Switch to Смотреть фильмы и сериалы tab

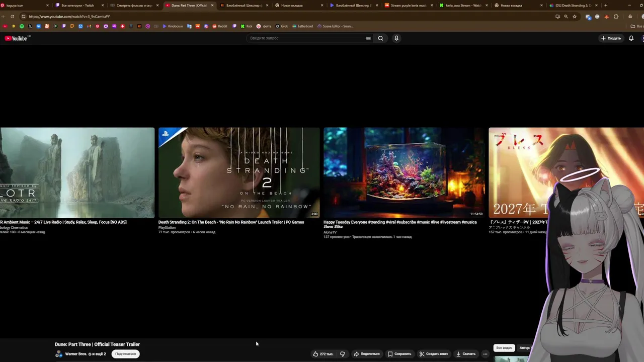[x=134, y=6]
